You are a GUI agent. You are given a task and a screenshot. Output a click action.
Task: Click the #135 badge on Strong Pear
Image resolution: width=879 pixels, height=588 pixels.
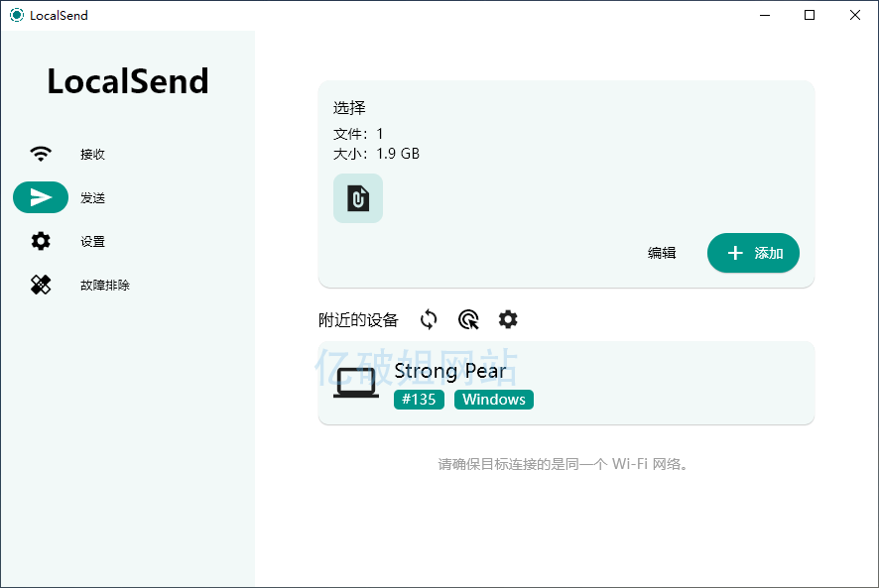419,400
